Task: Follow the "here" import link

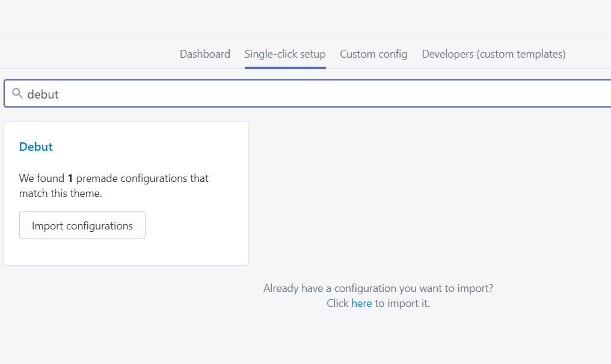Action: click(x=361, y=303)
